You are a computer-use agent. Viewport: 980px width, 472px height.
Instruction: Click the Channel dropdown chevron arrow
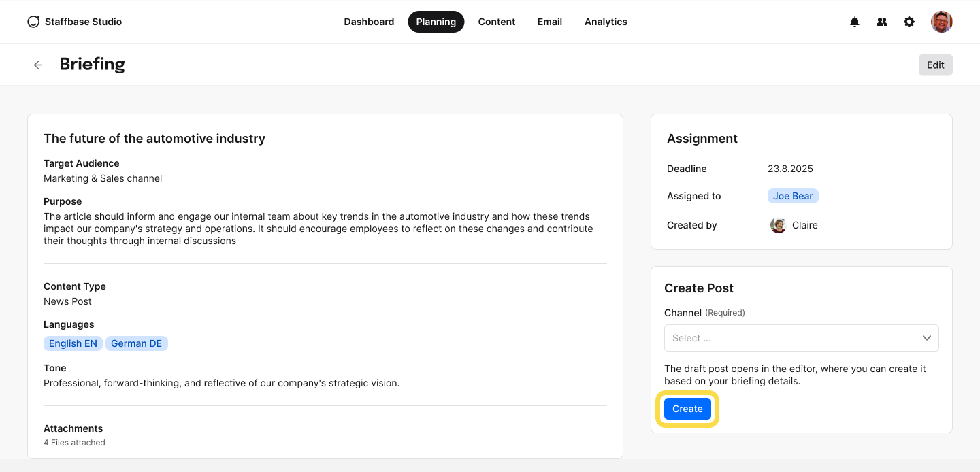click(927, 338)
